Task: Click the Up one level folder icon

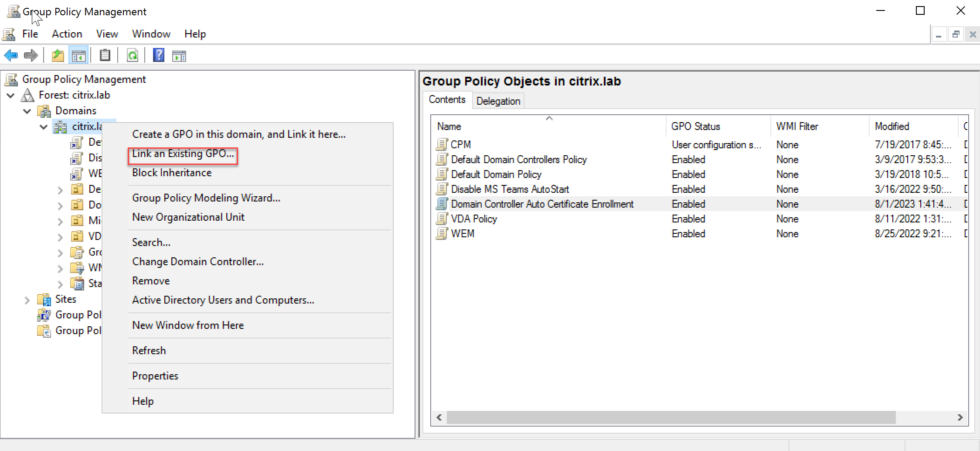Action: 58,55
